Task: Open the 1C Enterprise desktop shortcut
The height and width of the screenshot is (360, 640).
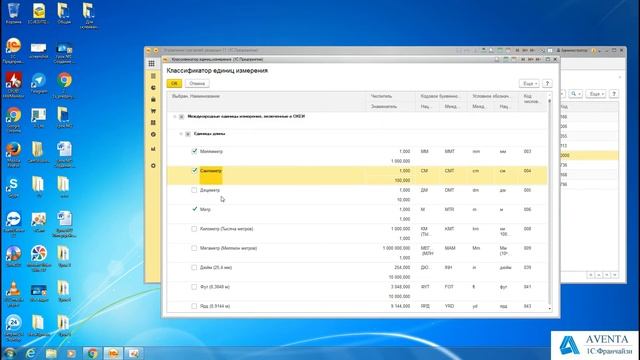Action: [13, 50]
